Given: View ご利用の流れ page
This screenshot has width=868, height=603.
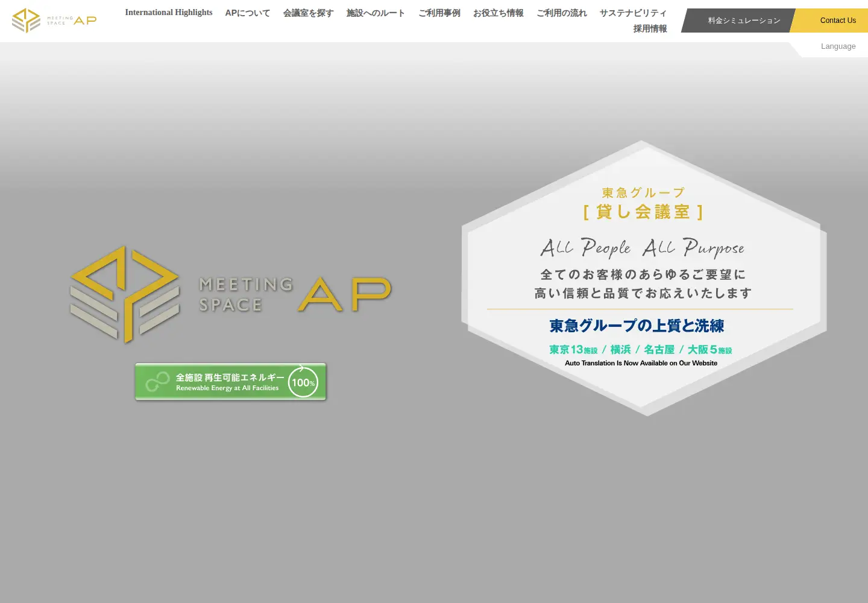Looking at the screenshot, I should (562, 13).
